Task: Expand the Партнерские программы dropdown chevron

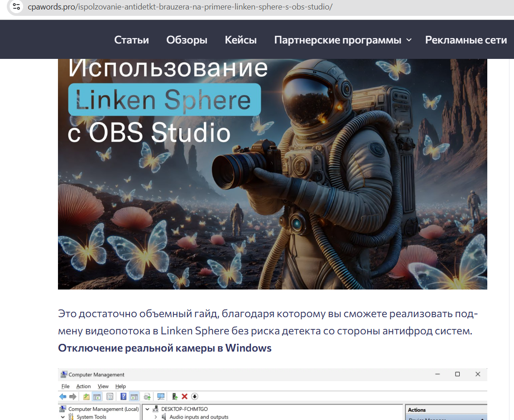Action: click(409, 40)
